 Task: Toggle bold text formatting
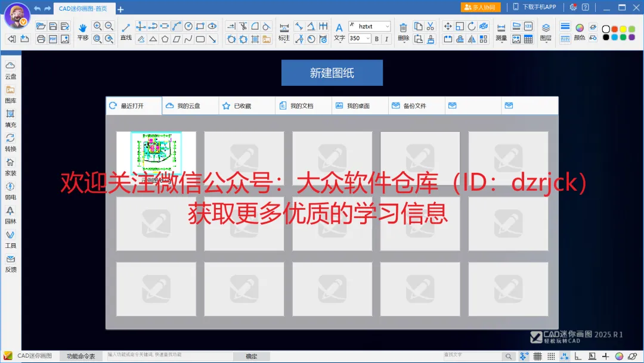click(376, 39)
